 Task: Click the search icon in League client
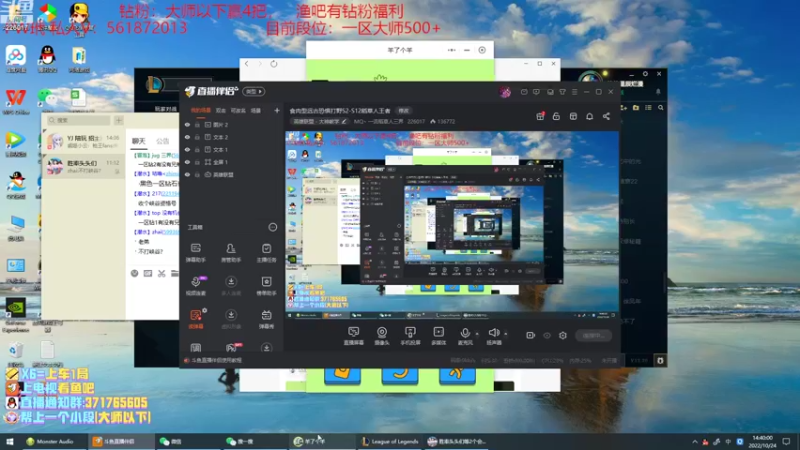(661, 108)
